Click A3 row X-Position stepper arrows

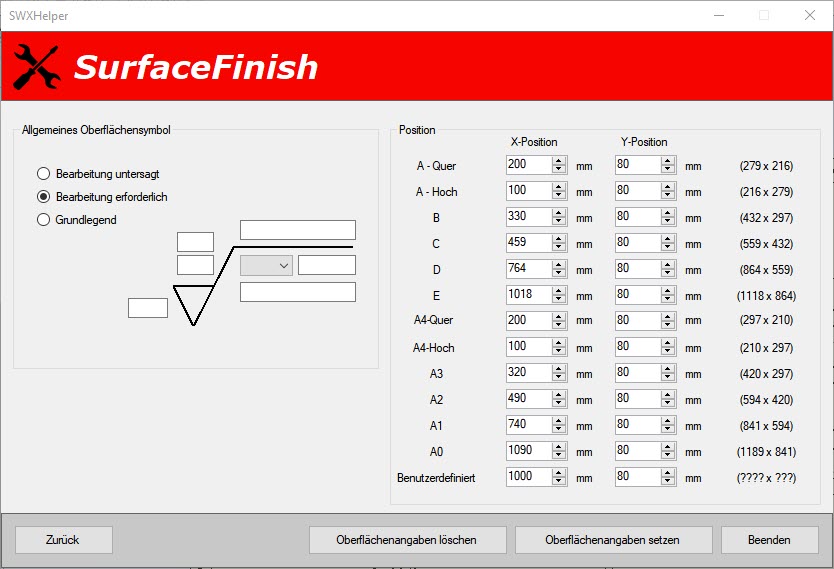(558, 373)
